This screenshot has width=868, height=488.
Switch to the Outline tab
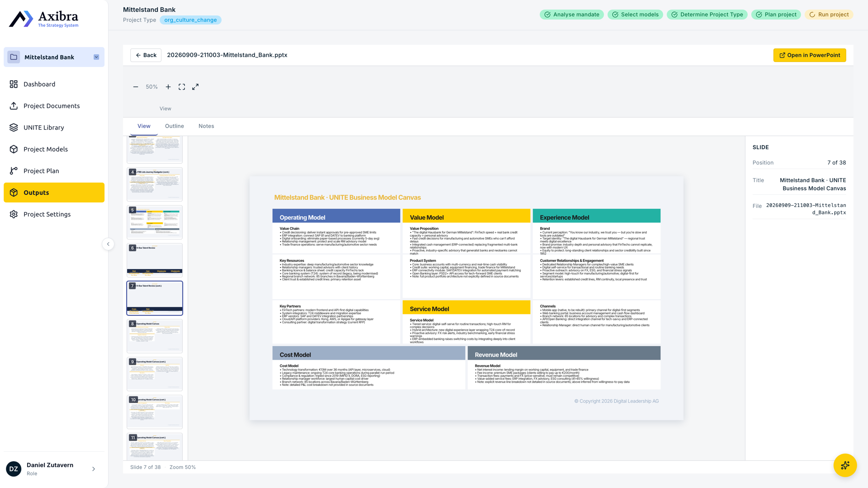click(175, 126)
